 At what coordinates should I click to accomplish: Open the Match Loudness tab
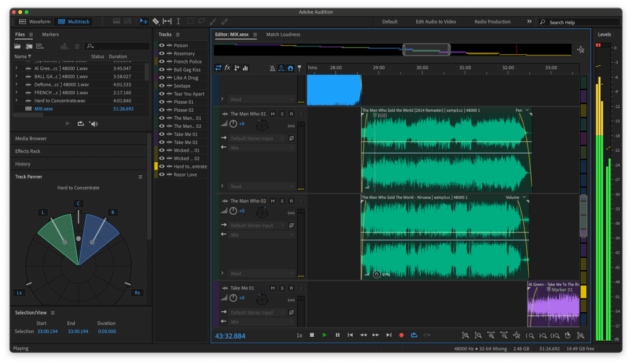click(282, 35)
